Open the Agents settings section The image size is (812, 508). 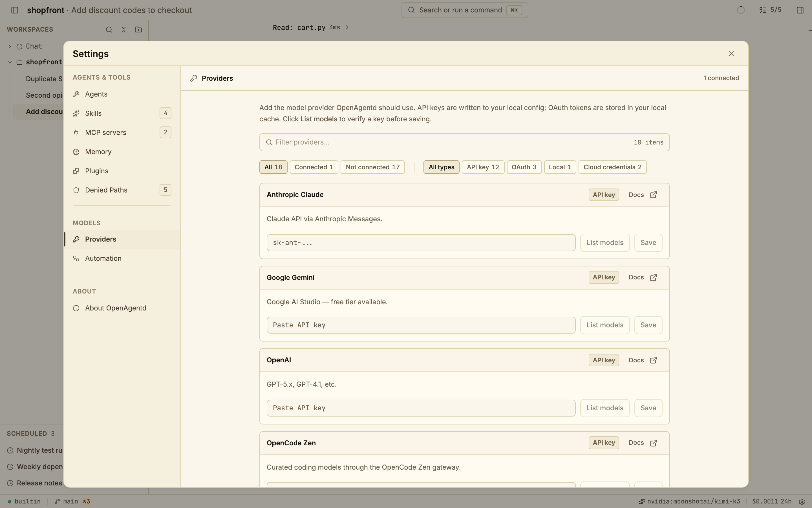pos(122,94)
